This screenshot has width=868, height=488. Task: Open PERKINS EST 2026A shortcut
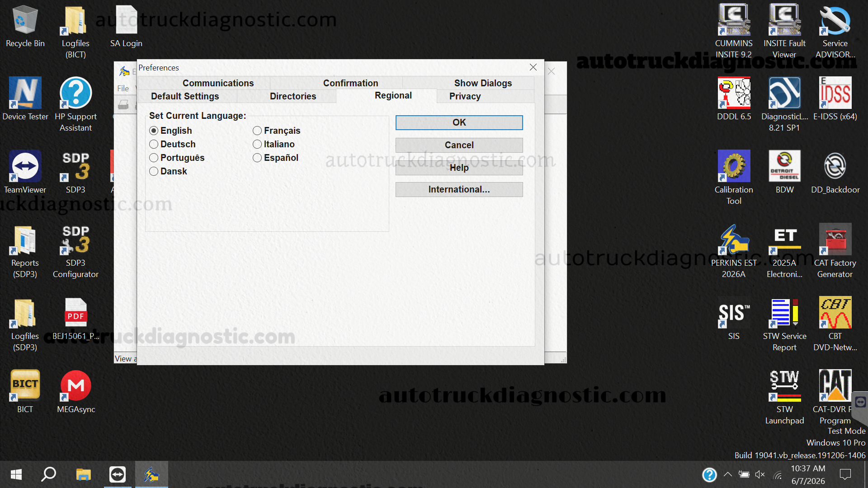[x=734, y=251]
